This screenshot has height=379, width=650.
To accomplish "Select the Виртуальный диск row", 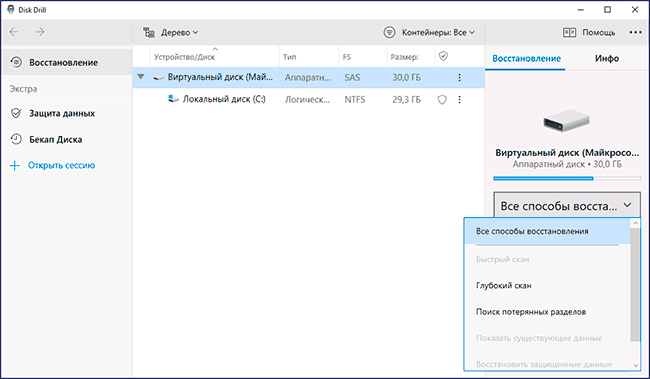I will point(308,78).
